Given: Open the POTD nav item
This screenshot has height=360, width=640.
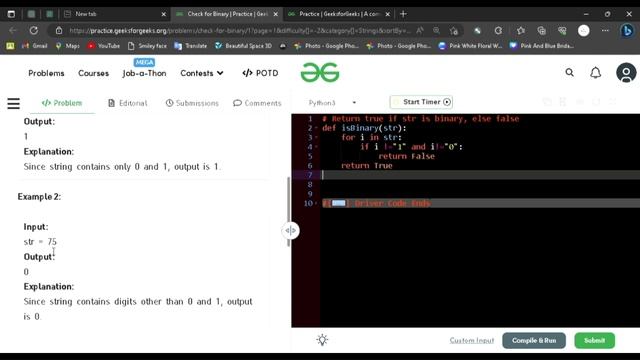Looking at the screenshot, I should [x=260, y=73].
